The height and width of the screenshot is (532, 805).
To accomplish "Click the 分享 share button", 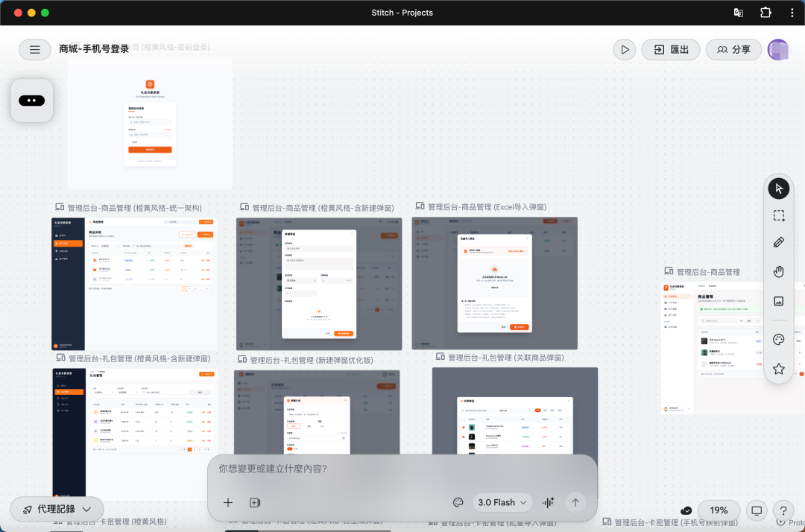I will click(733, 50).
